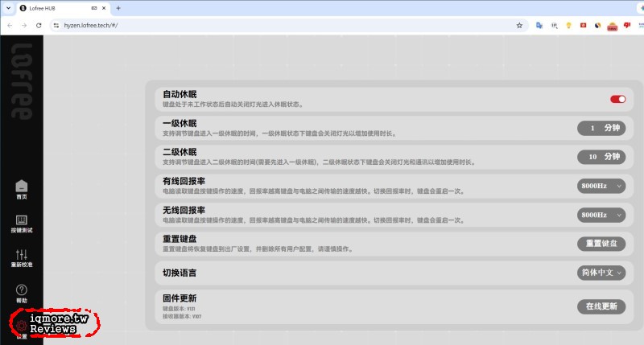This screenshot has width=644, height=345.
Task: Click the Lofree logo in sidebar
Action: pyautogui.click(x=22, y=81)
